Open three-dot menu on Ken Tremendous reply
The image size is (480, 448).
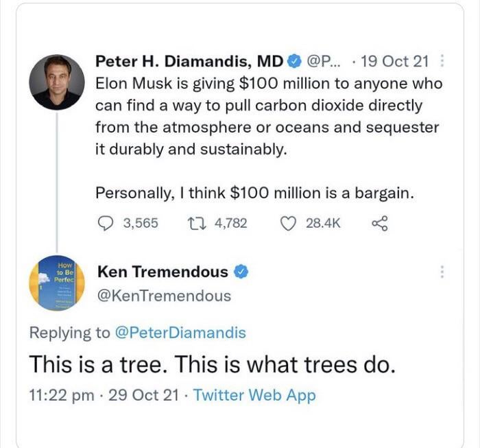[442, 272]
